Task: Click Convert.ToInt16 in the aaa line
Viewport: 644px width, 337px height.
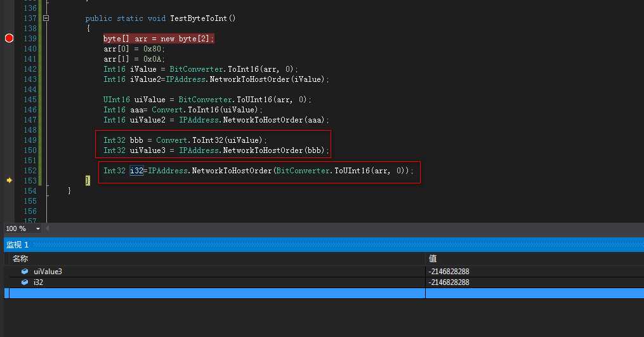Action: click(x=185, y=109)
